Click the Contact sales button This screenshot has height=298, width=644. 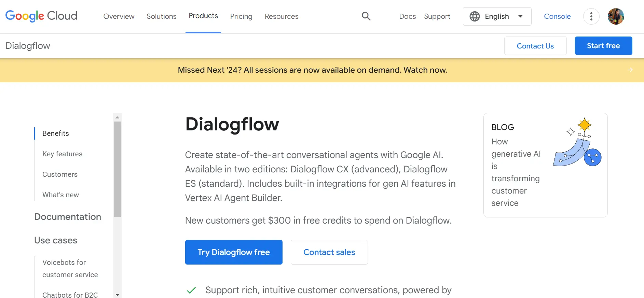point(329,252)
